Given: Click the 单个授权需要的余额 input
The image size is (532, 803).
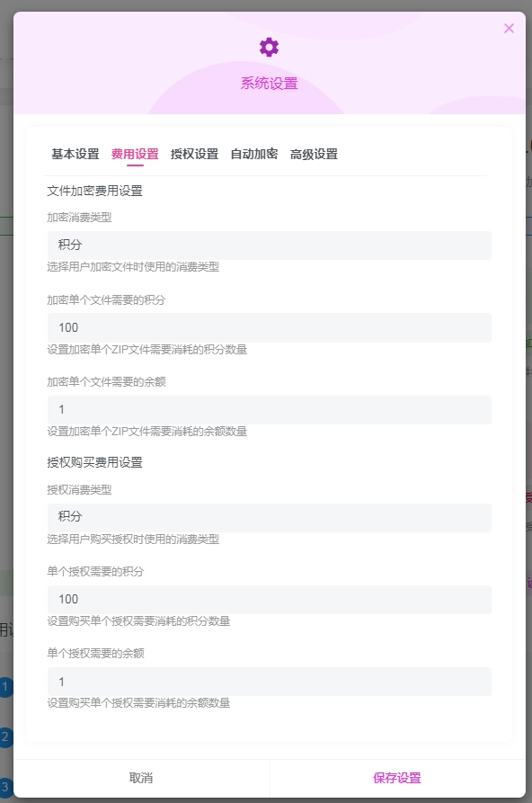Looking at the screenshot, I should [x=270, y=682].
